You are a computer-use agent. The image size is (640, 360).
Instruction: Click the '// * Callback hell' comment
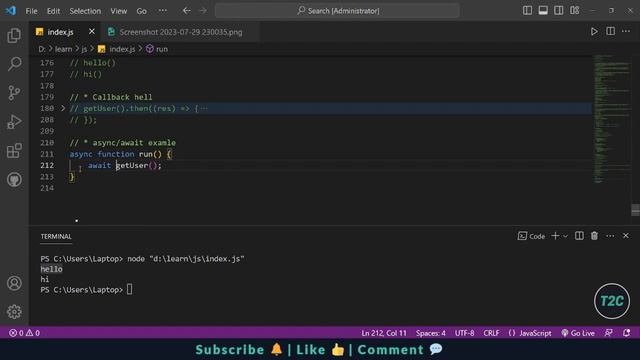(111, 97)
